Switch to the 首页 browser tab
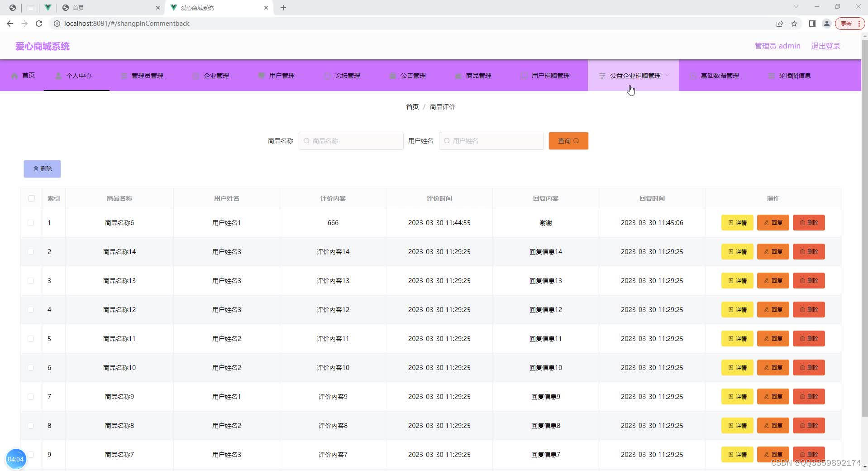This screenshot has width=868, height=471. click(x=111, y=8)
